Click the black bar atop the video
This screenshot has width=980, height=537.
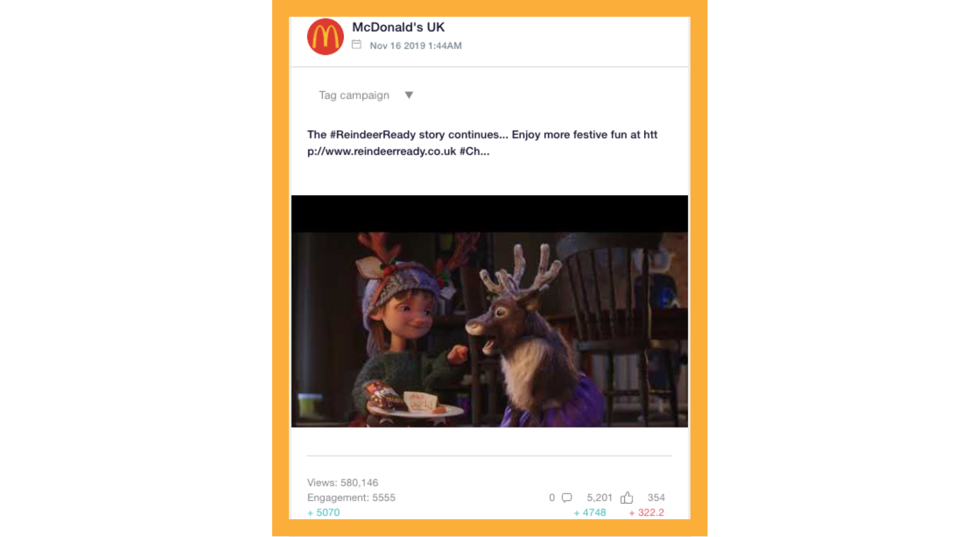(490, 213)
